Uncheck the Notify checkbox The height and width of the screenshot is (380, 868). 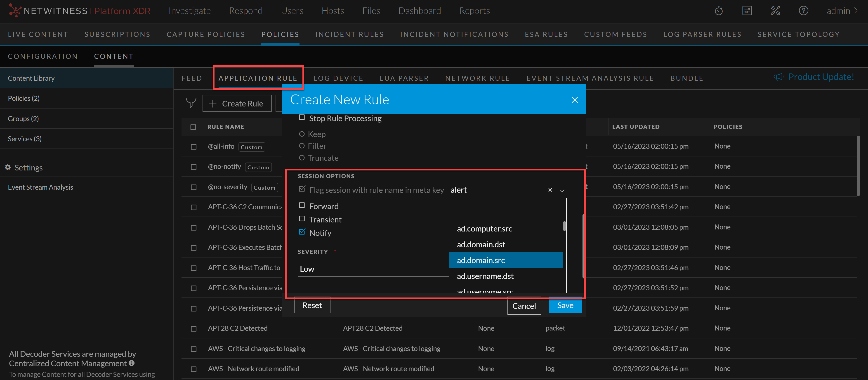pyautogui.click(x=302, y=232)
